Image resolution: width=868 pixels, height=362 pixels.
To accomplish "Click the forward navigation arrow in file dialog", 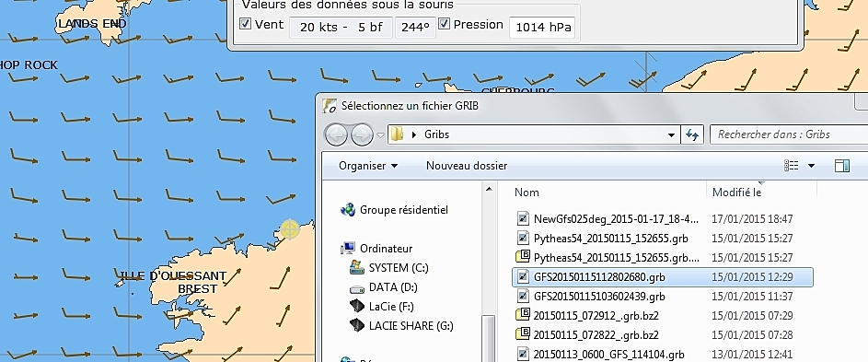I will 362,134.
